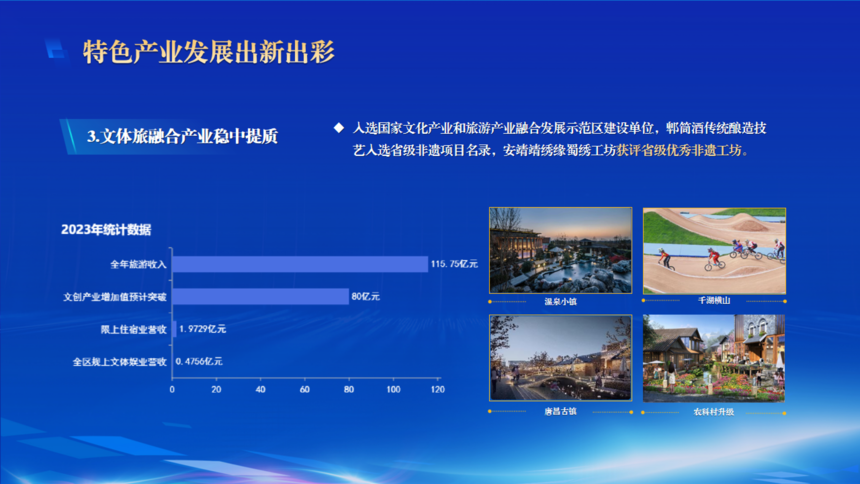Viewport: 860px width, 484px height.
Task: Select the 全年旅游收入 bar in the chart
Action: click(x=300, y=264)
